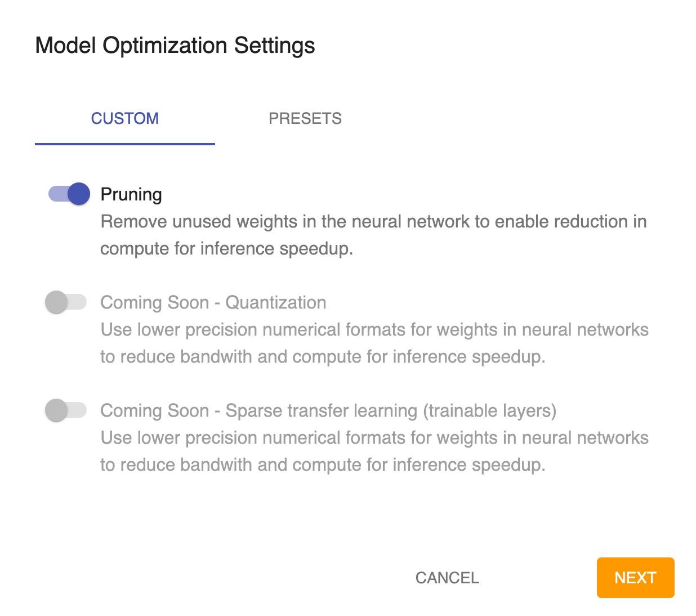Click 'compute for inference speedup.' under Pruning
This screenshot has height=616, width=696.
pos(226,248)
